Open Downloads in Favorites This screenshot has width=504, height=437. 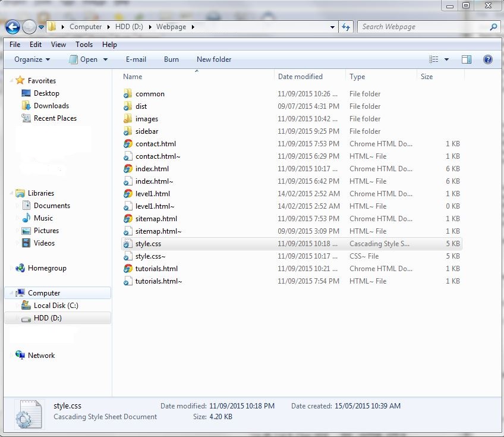[52, 106]
